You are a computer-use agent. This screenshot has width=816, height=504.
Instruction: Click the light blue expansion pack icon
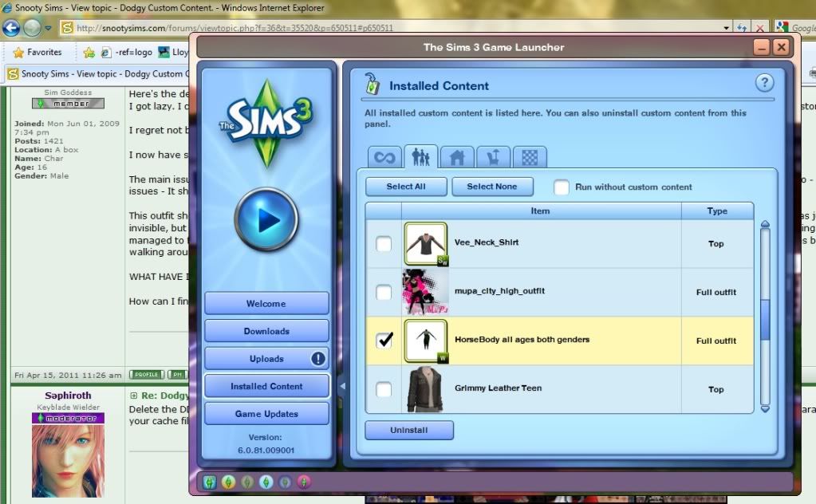pyautogui.click(x=266, y=482)
